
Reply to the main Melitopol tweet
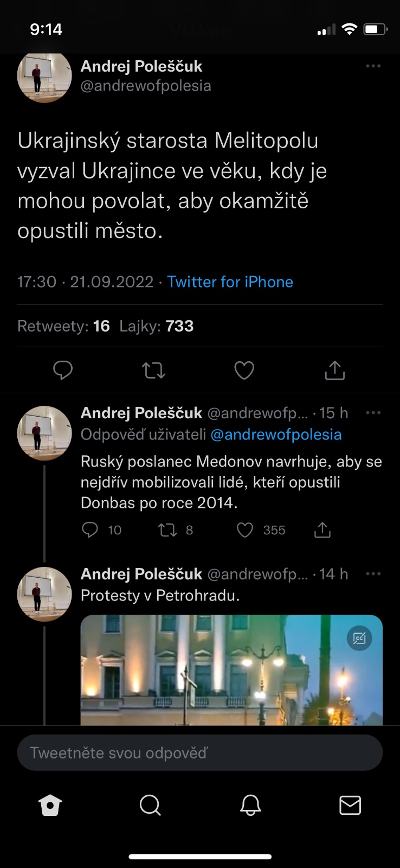[63, 371]
